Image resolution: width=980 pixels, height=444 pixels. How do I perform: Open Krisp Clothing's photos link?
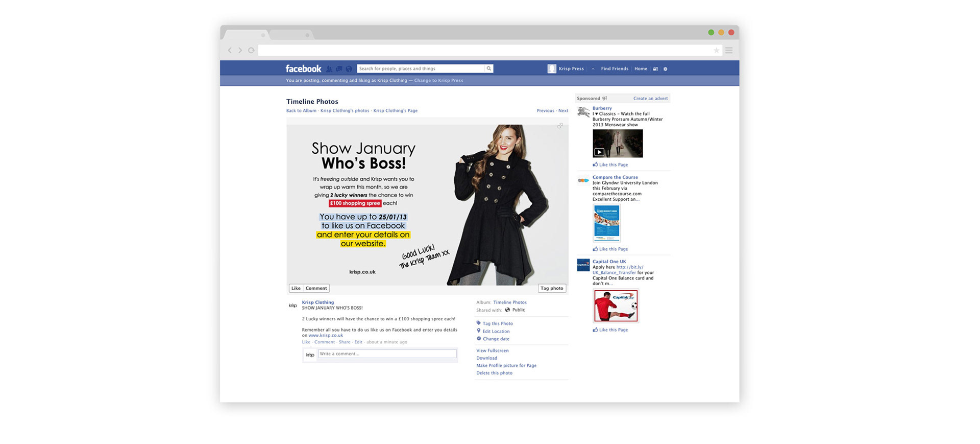[345, 110]
